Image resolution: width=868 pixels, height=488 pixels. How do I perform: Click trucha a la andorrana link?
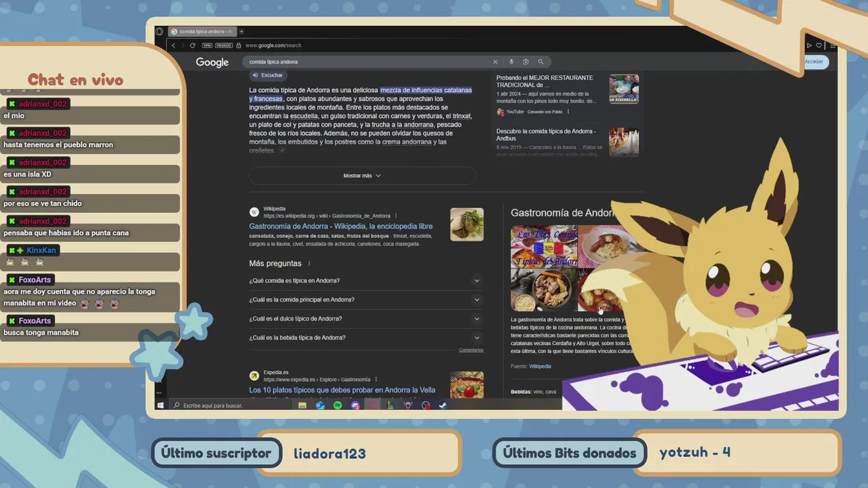pos(402,125)
